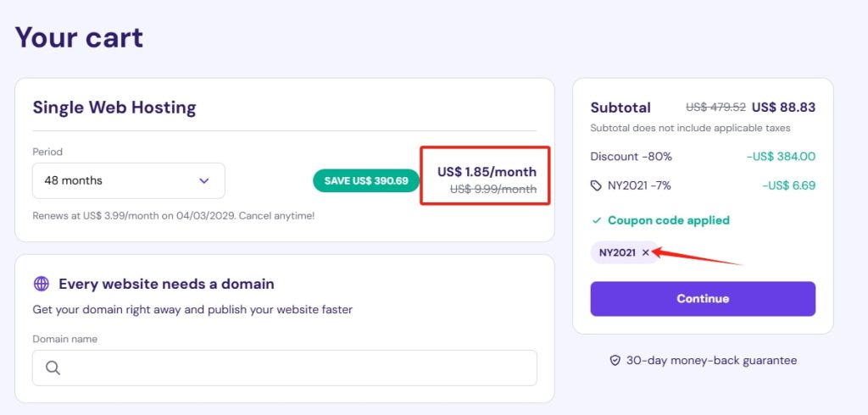The image size is (868, 415).
Task: Open the 48 months period dropdown
Action: click(x=129, y=180)
